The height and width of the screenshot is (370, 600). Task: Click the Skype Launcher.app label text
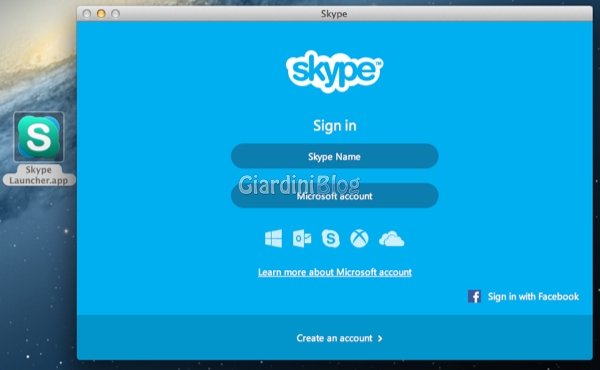tap(39, 175)
